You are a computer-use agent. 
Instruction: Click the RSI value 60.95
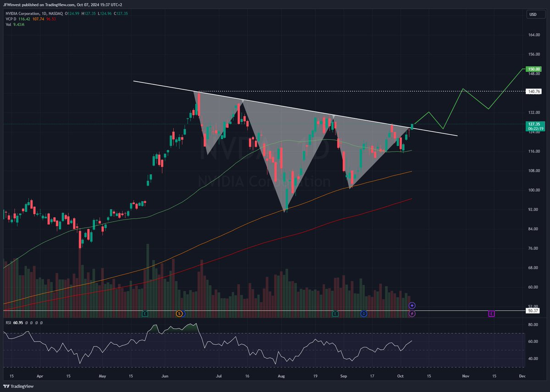click(x=18, y=323)
